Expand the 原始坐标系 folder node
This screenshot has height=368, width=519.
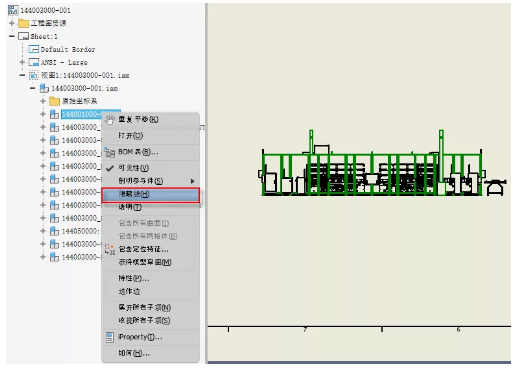click(43, 101)
